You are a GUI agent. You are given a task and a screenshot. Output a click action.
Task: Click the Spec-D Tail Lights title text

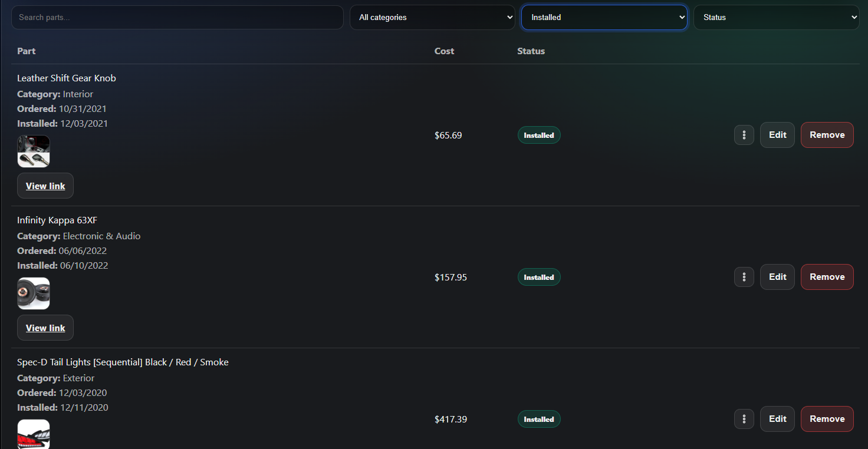click(123, 362)
